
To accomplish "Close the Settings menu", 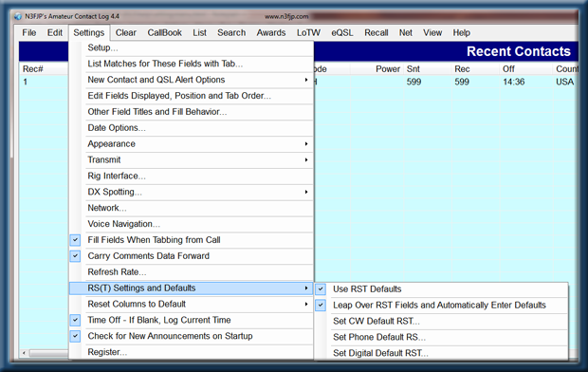I will (89, 32).
